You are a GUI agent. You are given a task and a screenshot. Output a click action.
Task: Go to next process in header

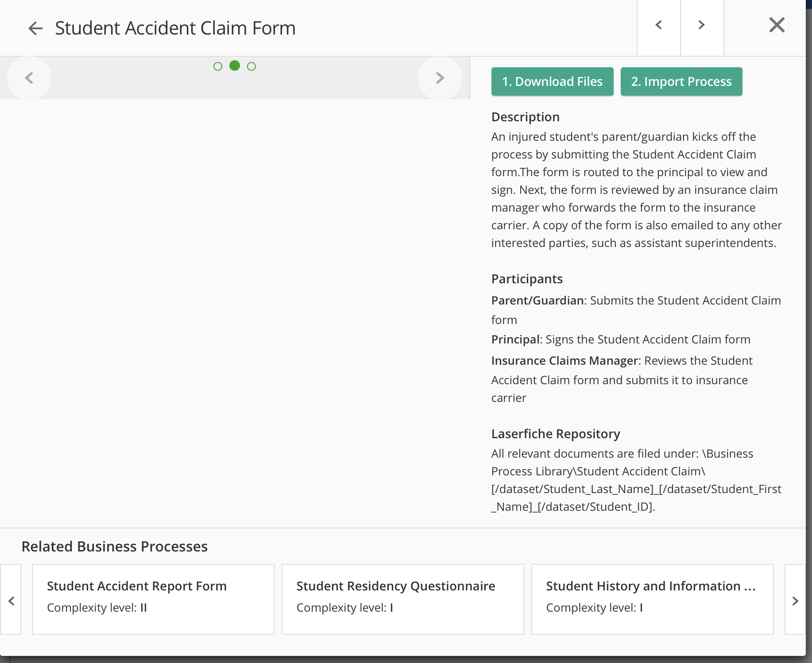tap(701, 25)
